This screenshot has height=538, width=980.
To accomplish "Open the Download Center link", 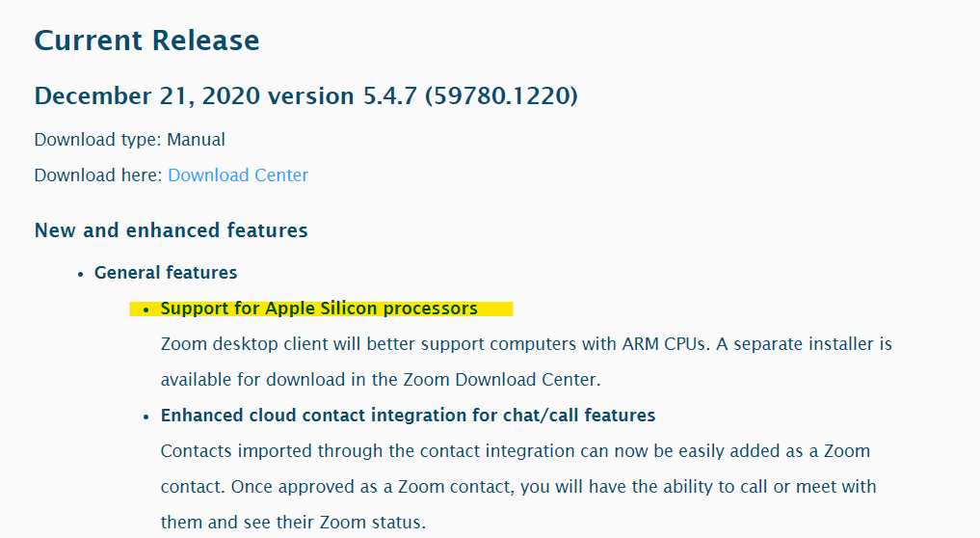I will pyautogui.click(x=238, y=175).
